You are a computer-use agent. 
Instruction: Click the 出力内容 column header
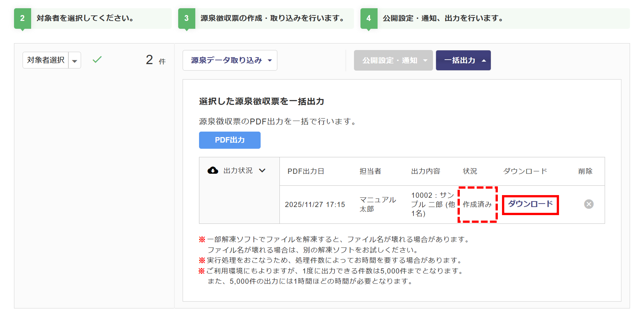tap(425, 171)
